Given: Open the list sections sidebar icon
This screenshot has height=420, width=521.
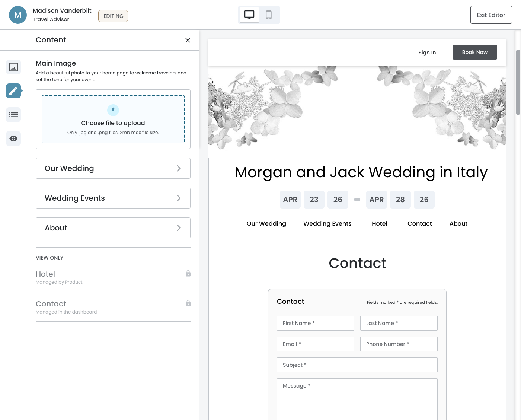Looking at the screenshot, I should coord(13,115).
